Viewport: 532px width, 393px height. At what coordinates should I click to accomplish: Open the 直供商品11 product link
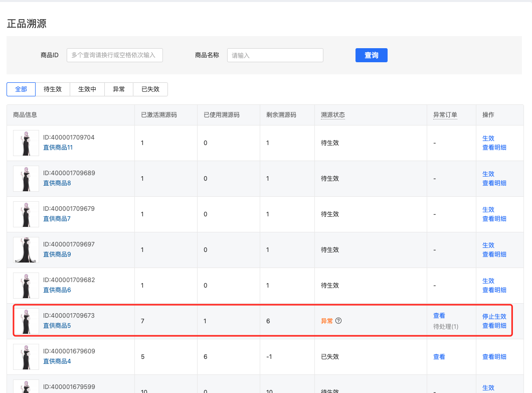(x=58, y=148)
